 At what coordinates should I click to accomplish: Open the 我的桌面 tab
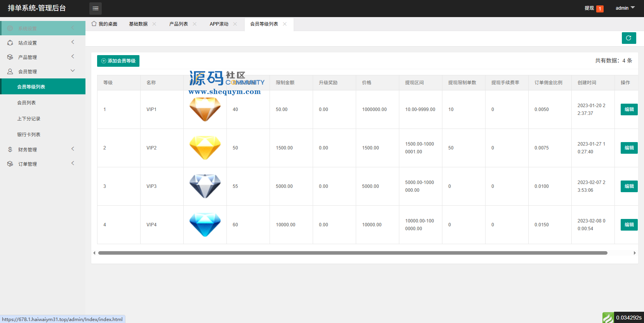[x=104, y=24]
